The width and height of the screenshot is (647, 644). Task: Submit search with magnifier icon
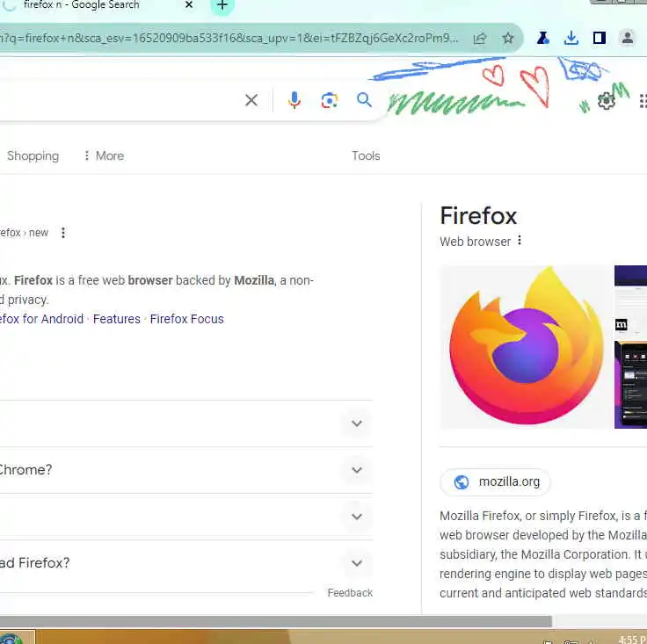click(364, 100)
